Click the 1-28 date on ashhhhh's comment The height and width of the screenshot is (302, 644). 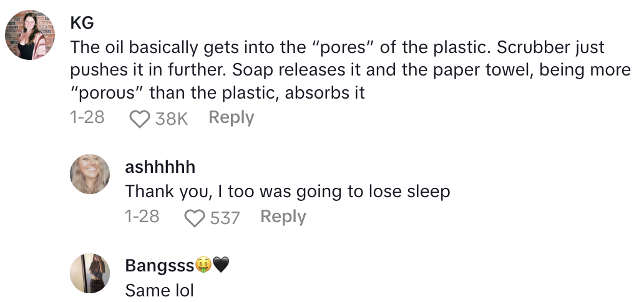point(142,217)
